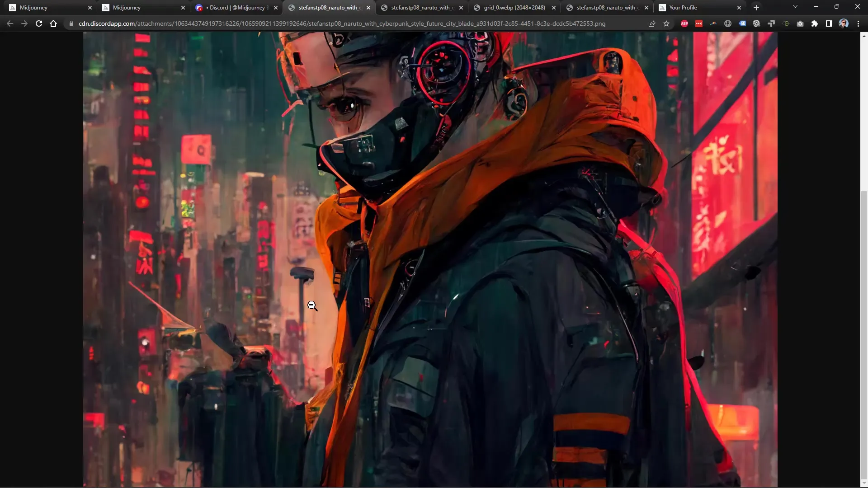
Task: Click the scrollbar up arrow
Action: point(864,35)
